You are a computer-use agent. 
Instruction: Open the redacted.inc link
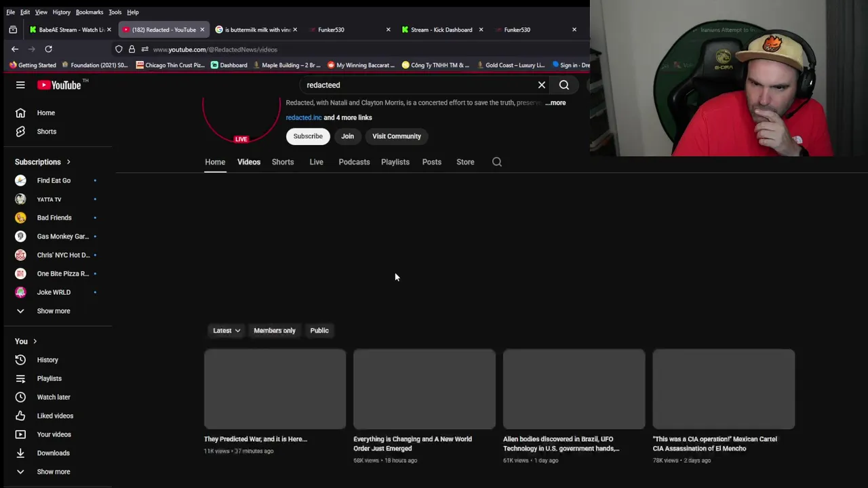click(x=304, y=117)
